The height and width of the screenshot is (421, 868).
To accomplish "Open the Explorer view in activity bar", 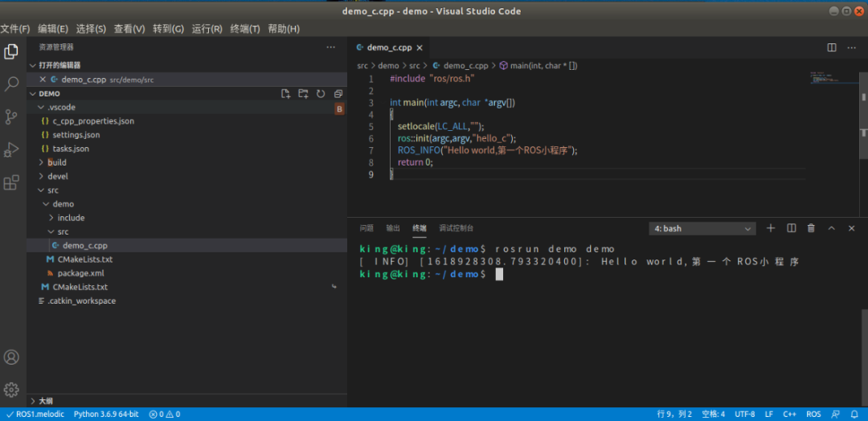I will point(11,51).
